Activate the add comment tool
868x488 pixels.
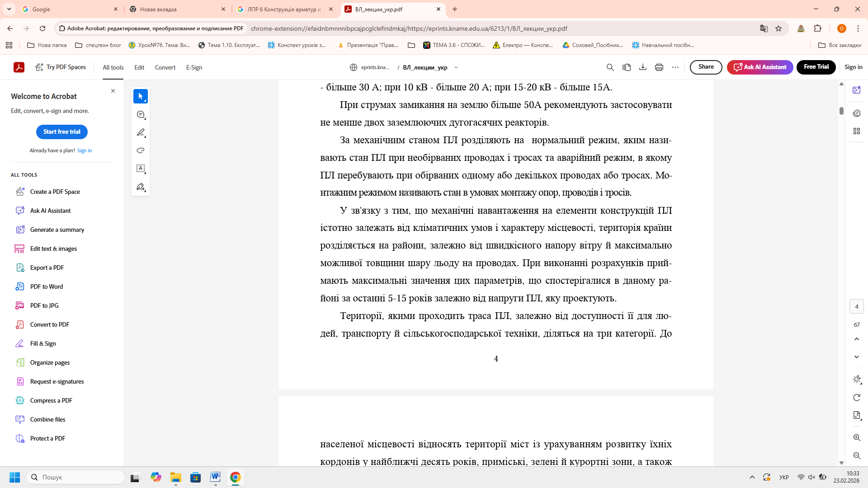[141, 115]
